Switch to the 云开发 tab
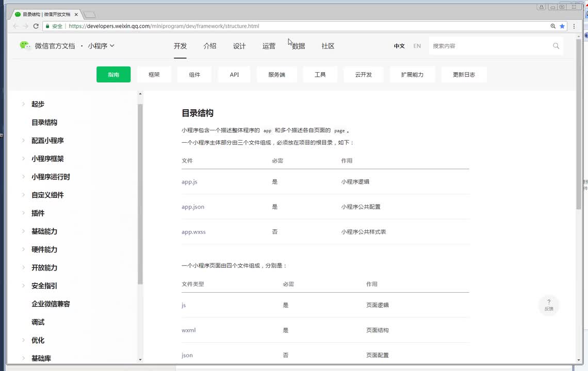588x371 pixels. (x=364, y=74)
